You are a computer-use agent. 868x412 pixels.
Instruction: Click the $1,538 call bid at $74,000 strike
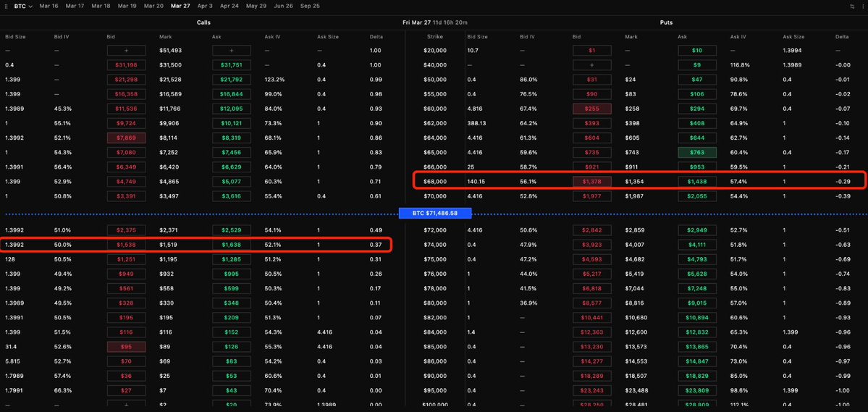coord(126,245)
